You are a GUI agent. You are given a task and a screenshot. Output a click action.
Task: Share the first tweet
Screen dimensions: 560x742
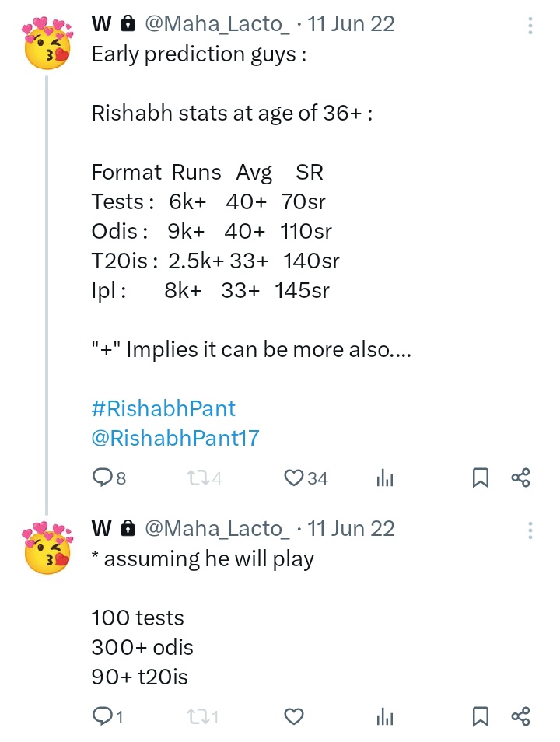click(520, 478)
